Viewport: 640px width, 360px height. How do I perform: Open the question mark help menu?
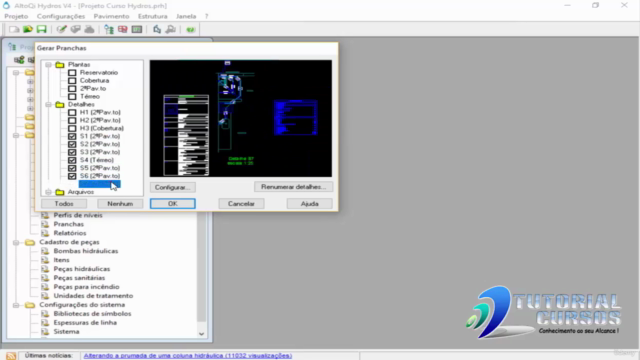tap(207, 16)
